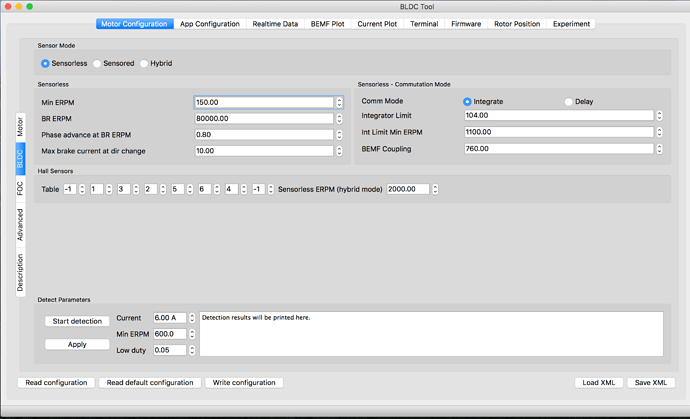Select the Integrate comm mode
The height and width of the screenshot is (419, 690).
pos(467,101)
